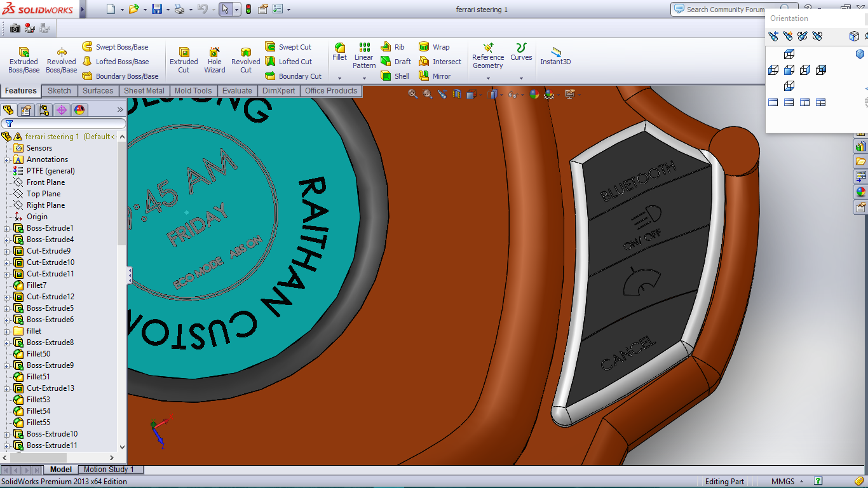Expand the Linear Pattern dropdown arrow
The height and width of the screenshot is (488, 868).
(364, 78)
